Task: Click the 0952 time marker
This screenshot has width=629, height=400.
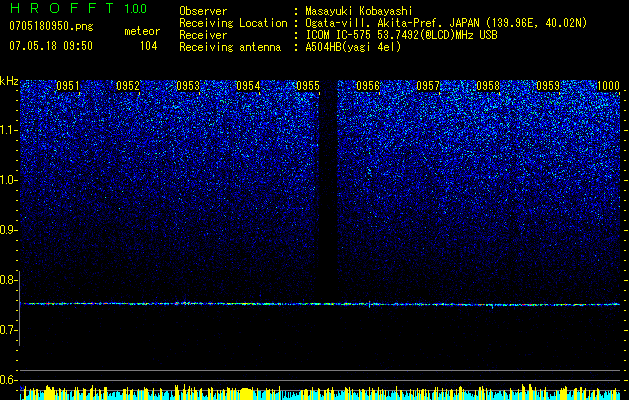Action: (x=128, y=86)
